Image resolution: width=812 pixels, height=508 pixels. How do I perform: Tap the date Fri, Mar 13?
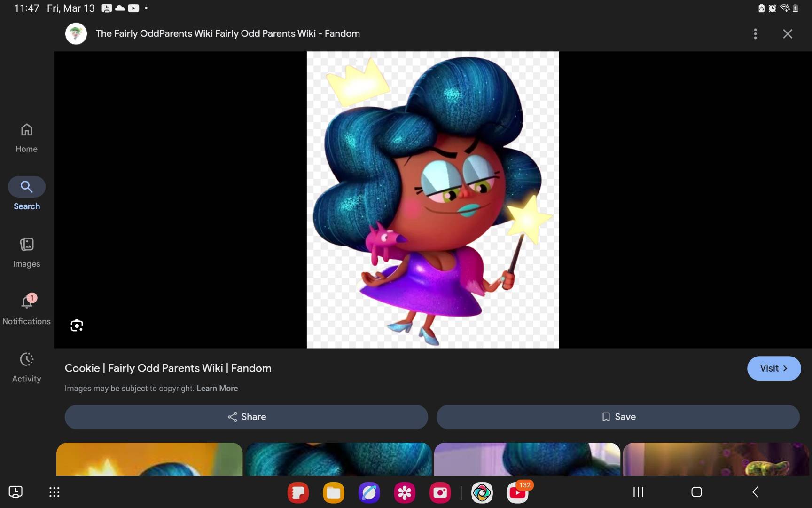click(x=71, y=8)
